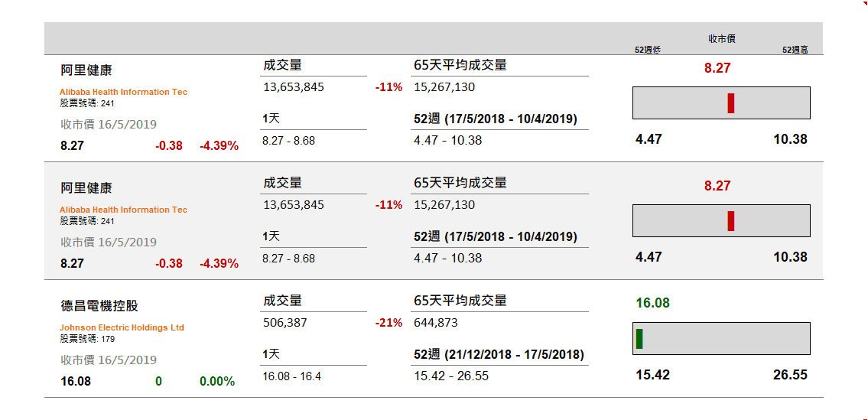Select the 德昌電機控股 stock name

(x=99, y=306)
